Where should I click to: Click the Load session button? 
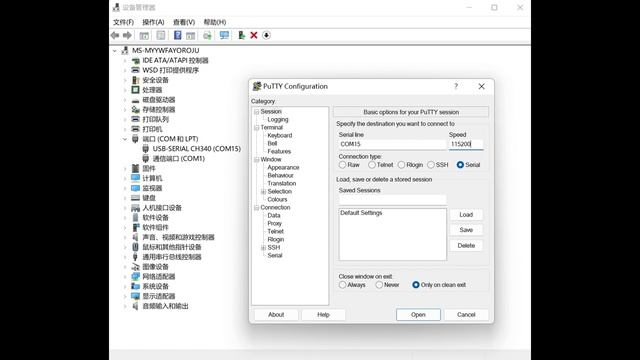click(x=466, y=215)
